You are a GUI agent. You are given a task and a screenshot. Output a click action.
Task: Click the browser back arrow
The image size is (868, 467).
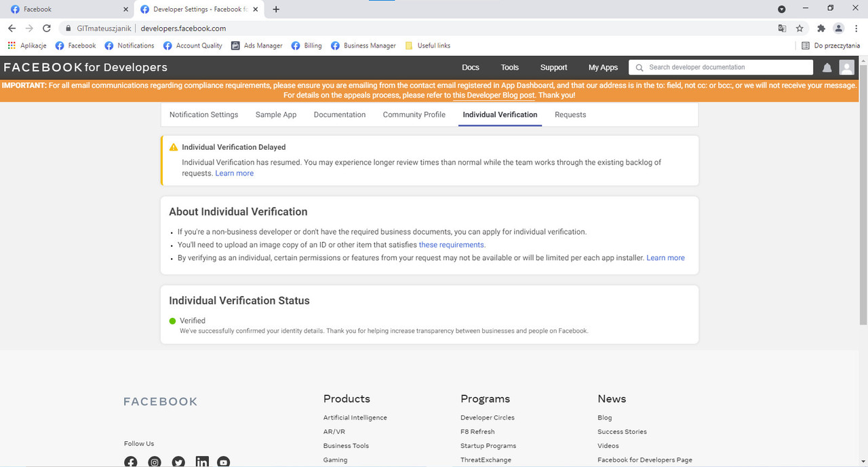(12, 28)
